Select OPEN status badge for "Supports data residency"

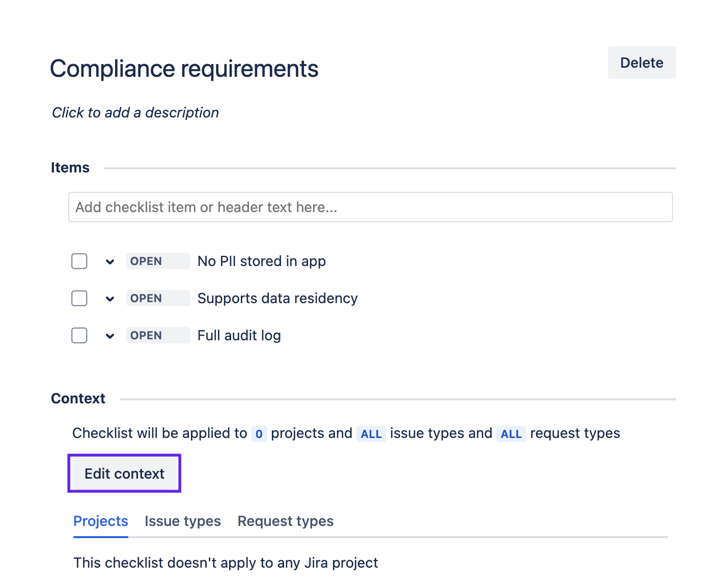[158, 298]
